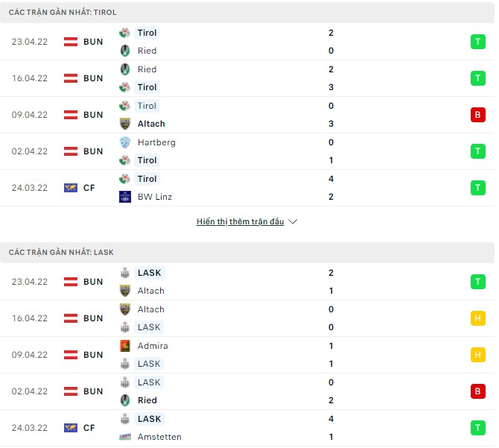This screenshot has width=499, height=448.
Task: Click the BW Linz club crest icon
Action: 124,197
